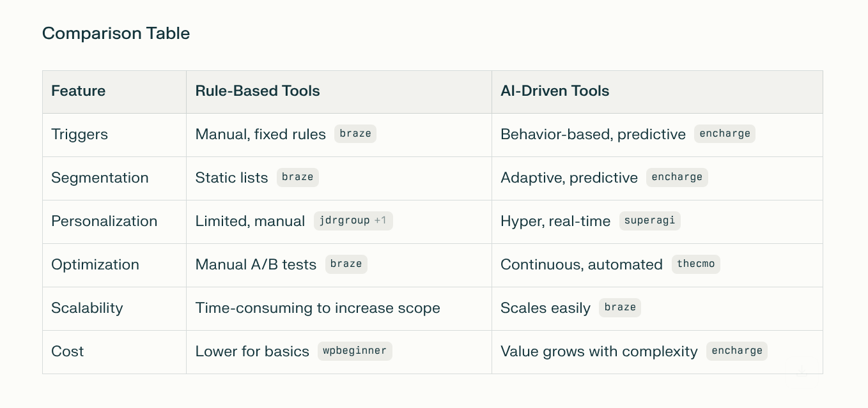Click the text Value grows with complexity

click(599, 351)
